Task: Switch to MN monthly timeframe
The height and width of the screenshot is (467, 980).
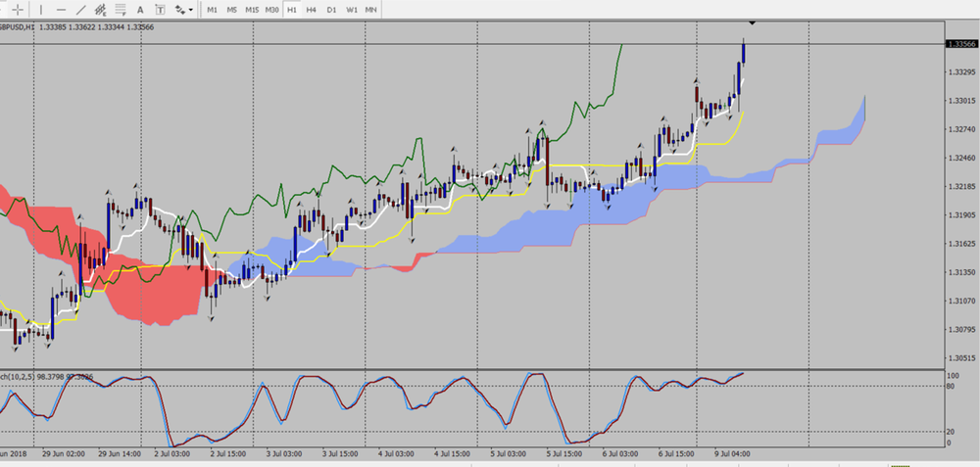Action: (x=371, y=10)
